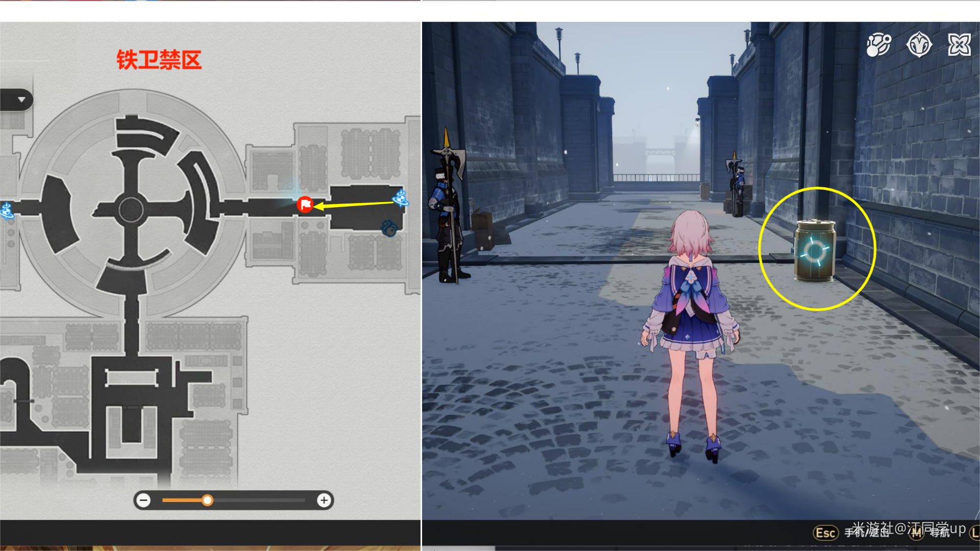Select the red flag marker on map
The height and width of the screenshot is (551, 980).
(305, 205)
